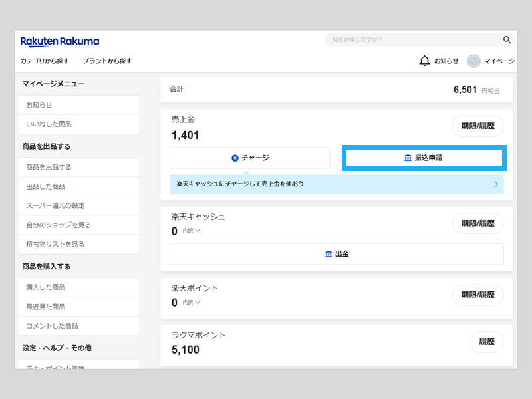The image size is (532, 399).
Task: Open カテゴリから探す menu
Action: [45, 61]
